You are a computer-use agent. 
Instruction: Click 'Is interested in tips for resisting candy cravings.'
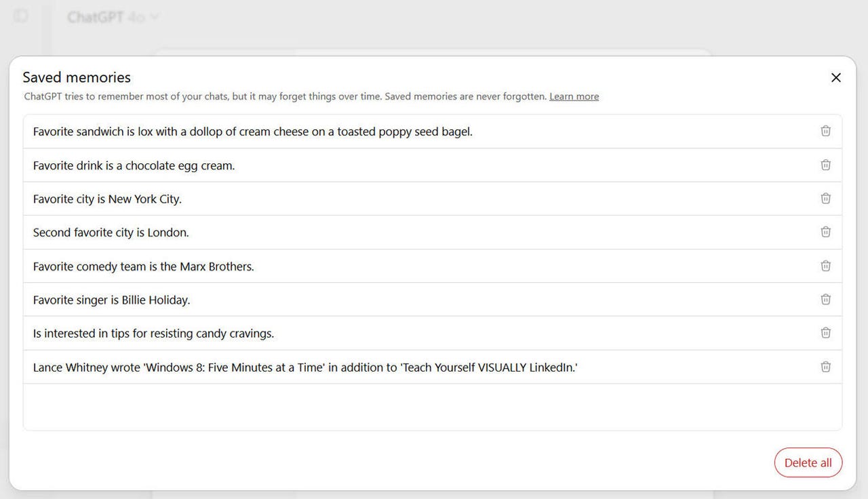click(153, 334)
